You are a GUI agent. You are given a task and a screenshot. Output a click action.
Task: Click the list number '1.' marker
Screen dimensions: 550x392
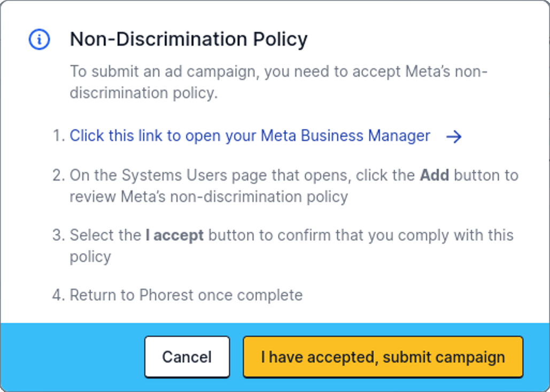(x=59, y=136)
